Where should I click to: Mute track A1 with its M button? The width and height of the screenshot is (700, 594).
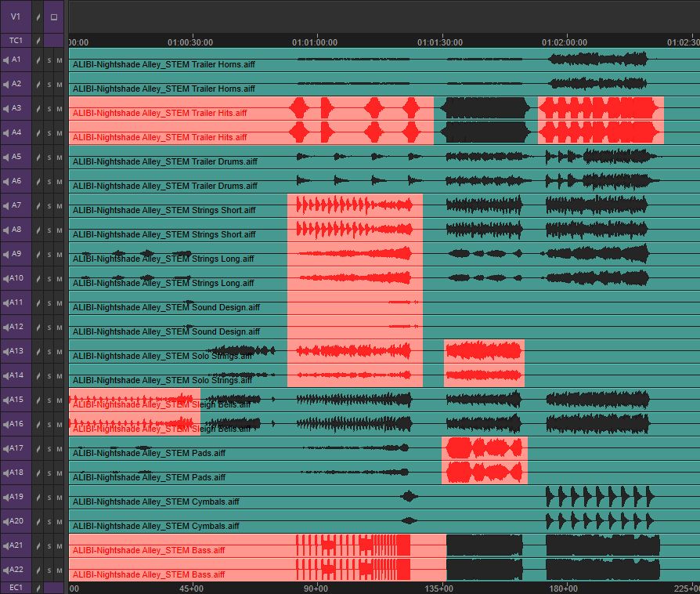click(60, 60)
